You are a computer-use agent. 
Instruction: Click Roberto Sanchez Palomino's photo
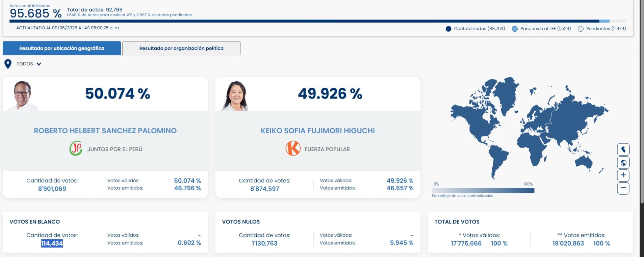[23, 96]
